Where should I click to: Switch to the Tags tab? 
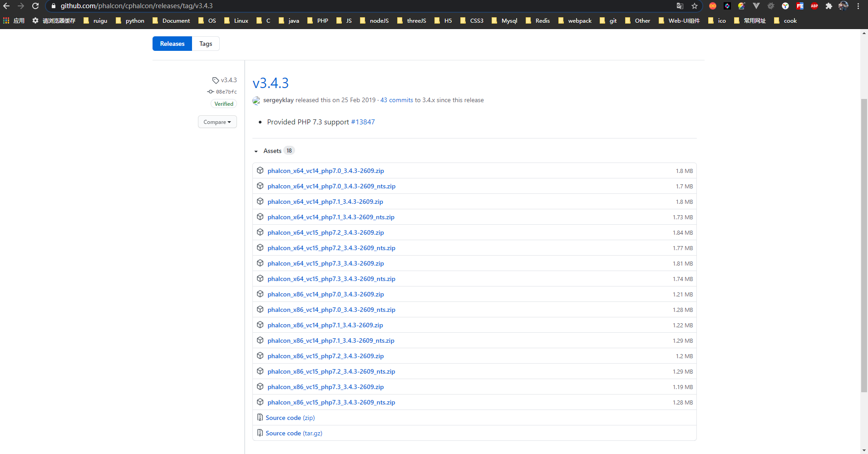point(206,44)
